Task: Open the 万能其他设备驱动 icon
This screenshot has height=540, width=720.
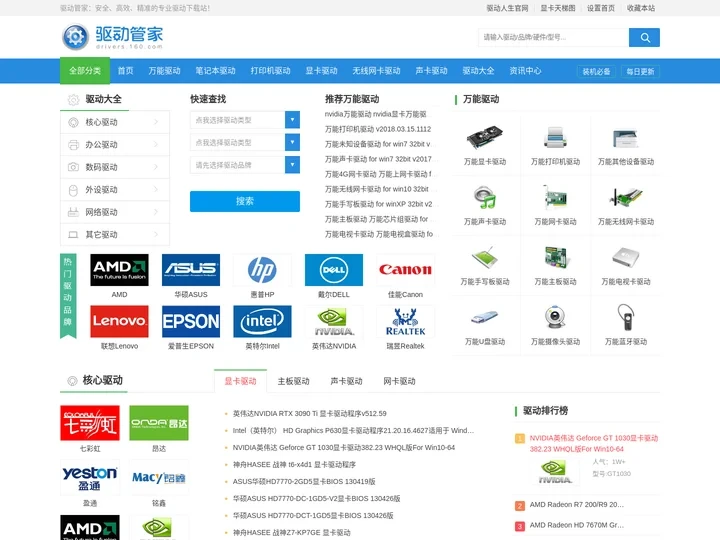Action: (625, 137)
